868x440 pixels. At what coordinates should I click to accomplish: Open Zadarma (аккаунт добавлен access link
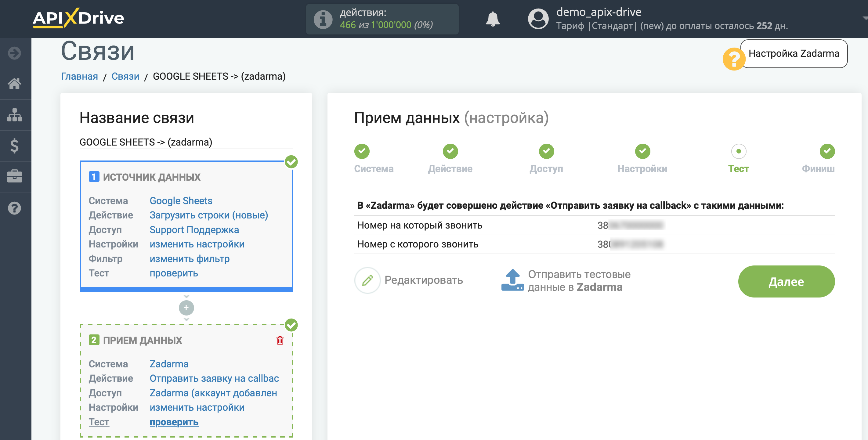tap(213, 393)
